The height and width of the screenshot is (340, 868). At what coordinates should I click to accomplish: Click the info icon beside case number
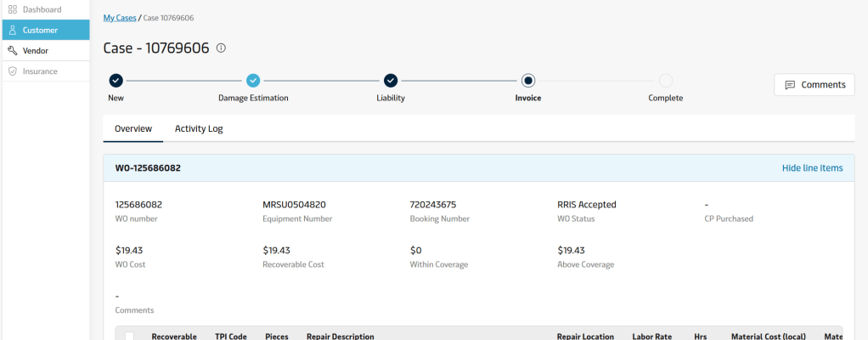pos(221,48)
